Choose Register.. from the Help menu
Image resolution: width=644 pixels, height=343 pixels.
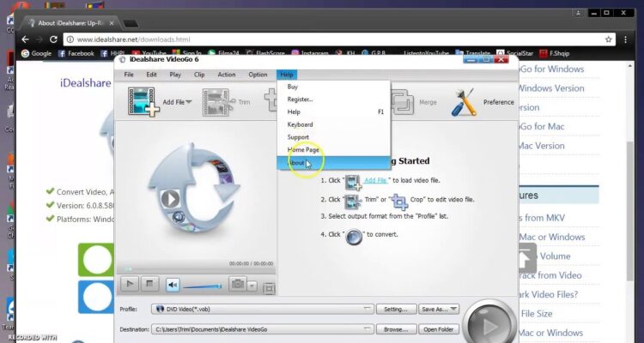pyautogui.click(x=333, y=99)
